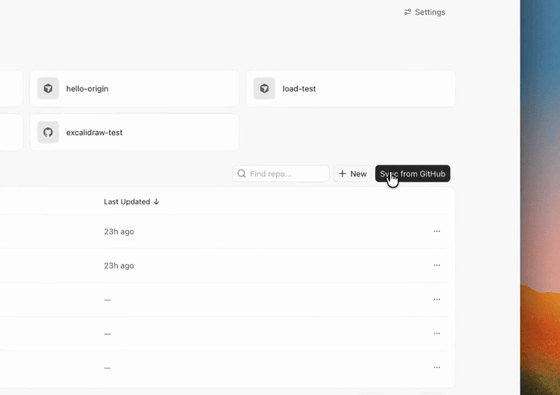This screenshot has height=395, width=560.
Task: Open the excalidraw-test repo card
Action: point(134,132)
